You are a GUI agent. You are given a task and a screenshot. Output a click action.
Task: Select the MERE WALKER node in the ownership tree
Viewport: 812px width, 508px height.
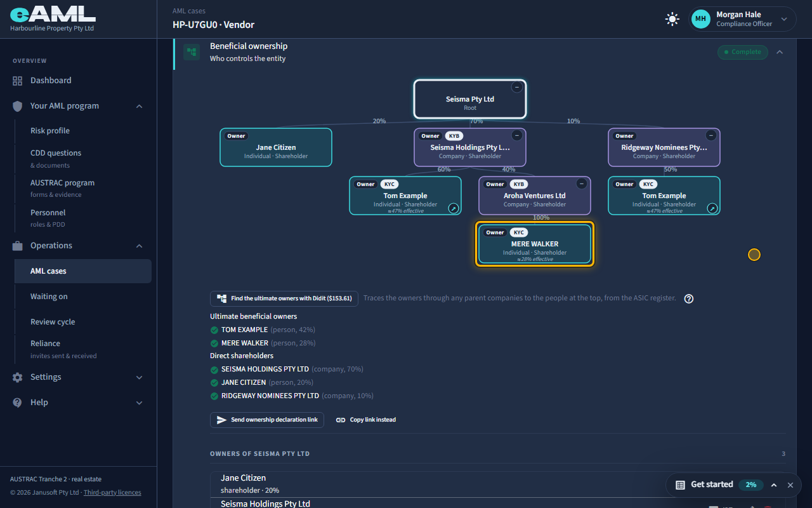coord(535,244)
